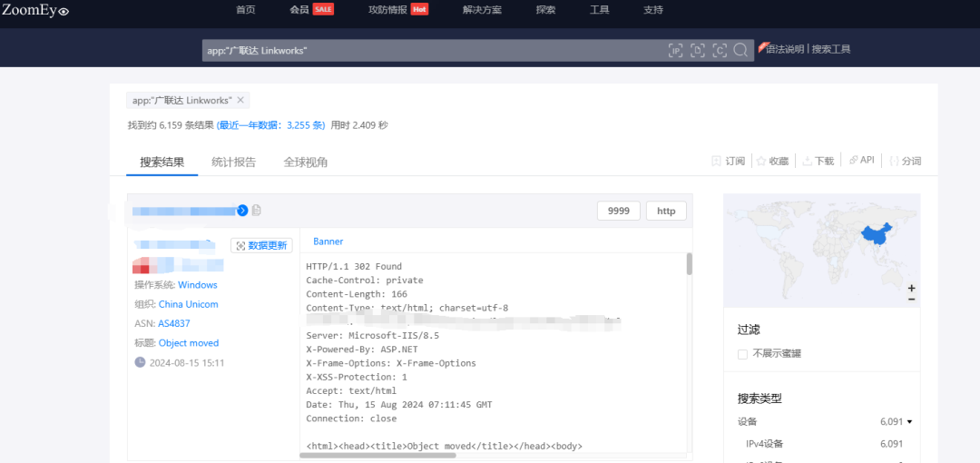Click the Hot badge next to 攻防情报

click(419, 10)
